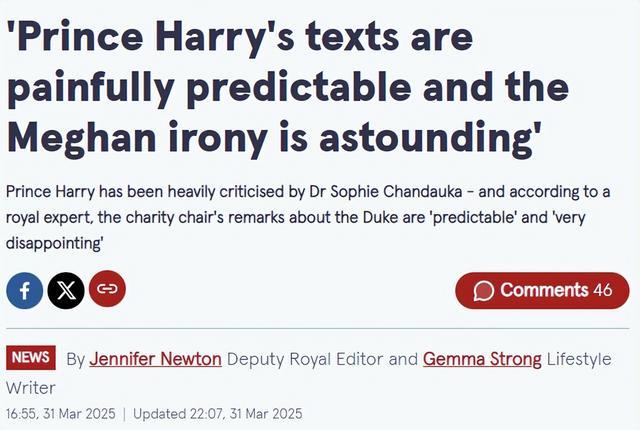Image resolution: width=640 pixels, height=430 pixels.
Task: Click 'Lifestyle Writer' byline text
Action: click(309, 373)
